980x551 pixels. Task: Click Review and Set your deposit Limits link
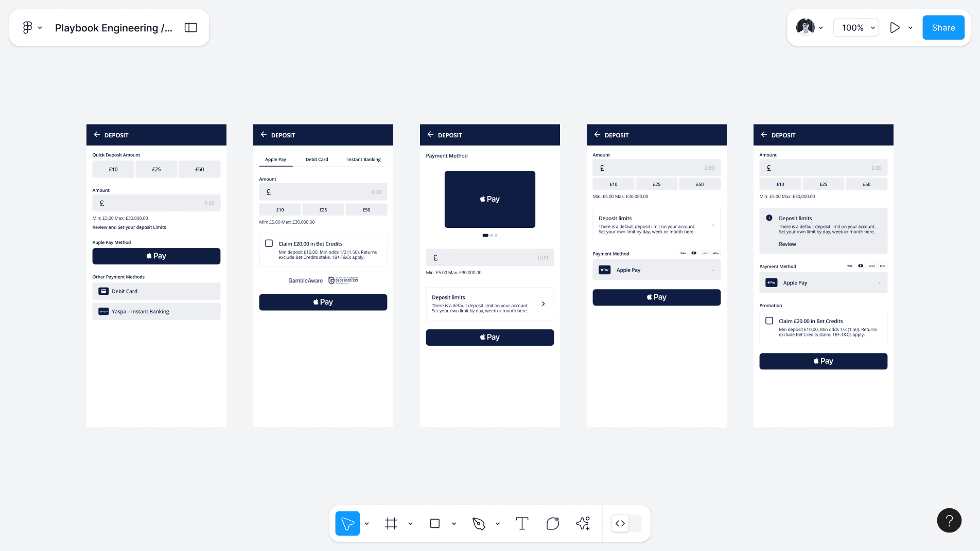click(129, 227)
